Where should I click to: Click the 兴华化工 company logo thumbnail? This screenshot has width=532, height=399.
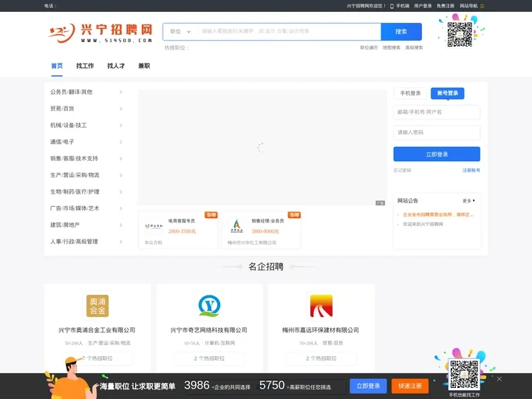pos(237,226)
